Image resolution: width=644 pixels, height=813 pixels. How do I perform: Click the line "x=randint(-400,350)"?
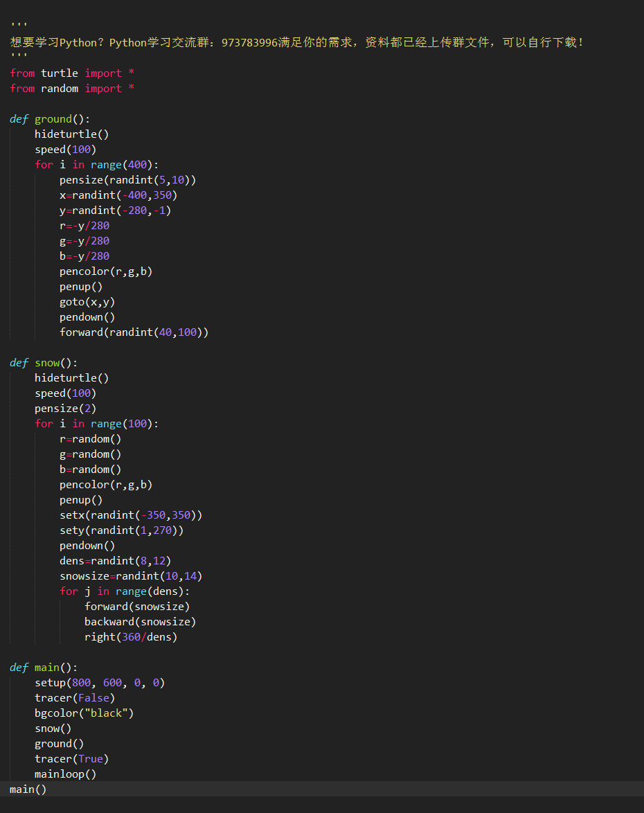pos(118,195)
